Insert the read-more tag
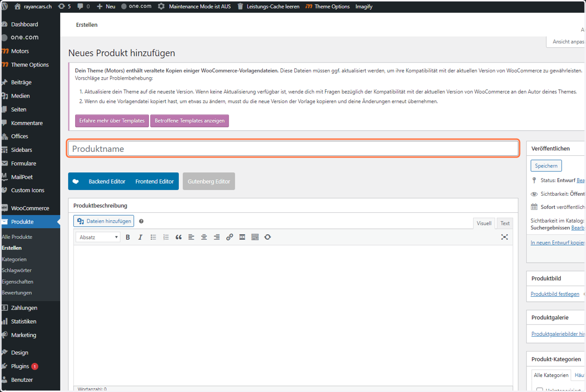The height and width of the screenshot is (392, 586). click(x=242, y=237)
